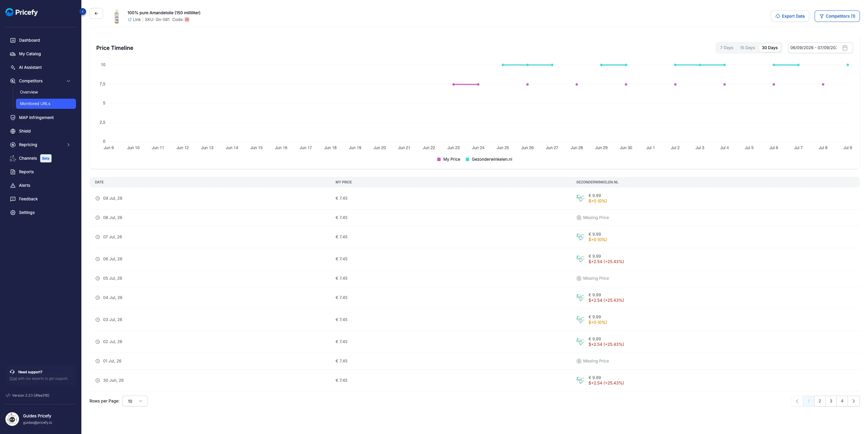The width and height of the screenshot is (868, 434).
Task: Select the 15 Days range
Action: pyautogui.click(x=747, y=48)
